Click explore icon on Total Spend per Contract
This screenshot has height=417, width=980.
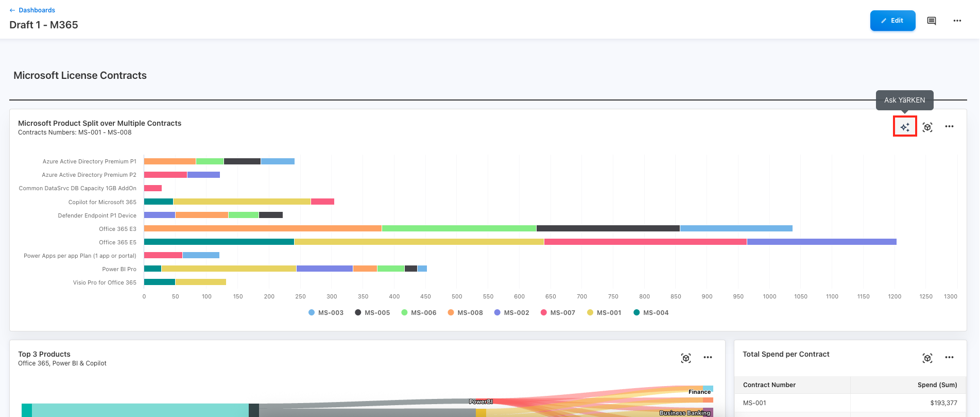927,358
